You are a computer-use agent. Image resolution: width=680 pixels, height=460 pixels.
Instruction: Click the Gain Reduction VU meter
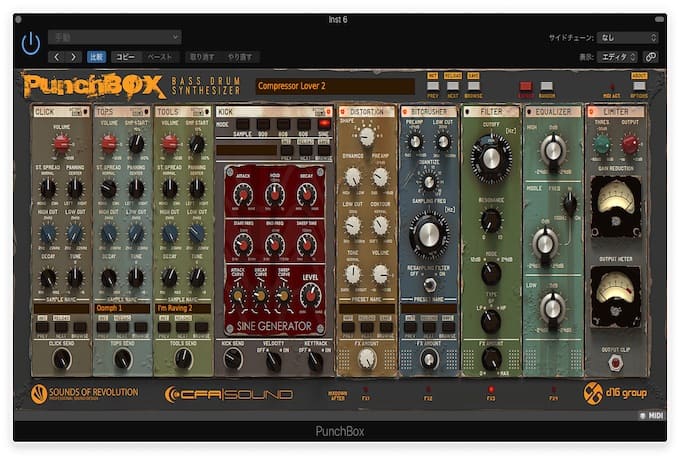point(616,206)
